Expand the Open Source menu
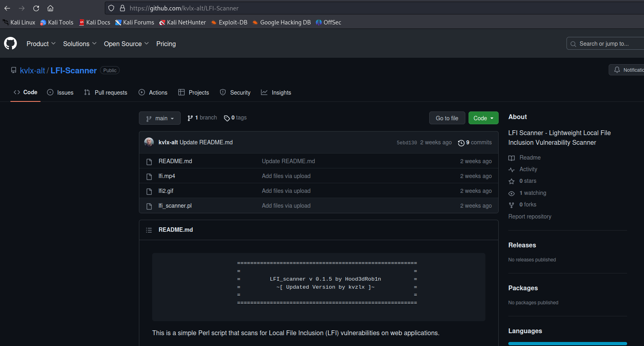The image size is (644, 346). pos(126,44)
